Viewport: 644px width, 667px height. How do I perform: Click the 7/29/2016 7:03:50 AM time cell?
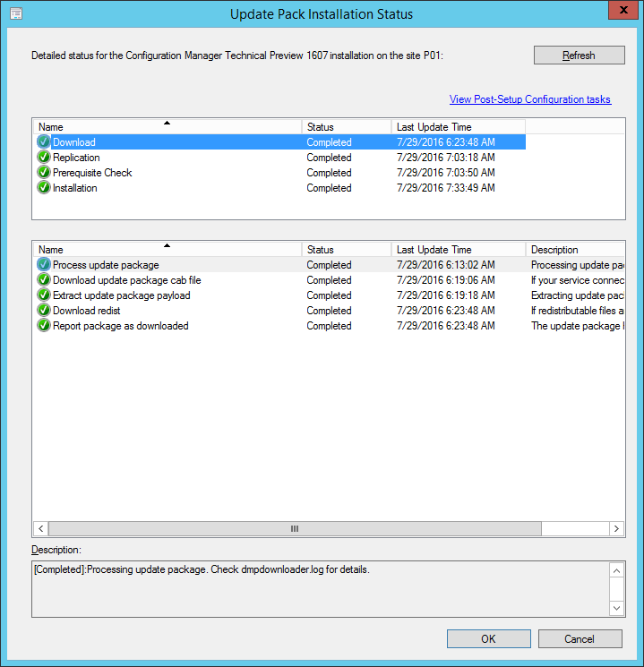pyautogui.click(x=446, y=173)
